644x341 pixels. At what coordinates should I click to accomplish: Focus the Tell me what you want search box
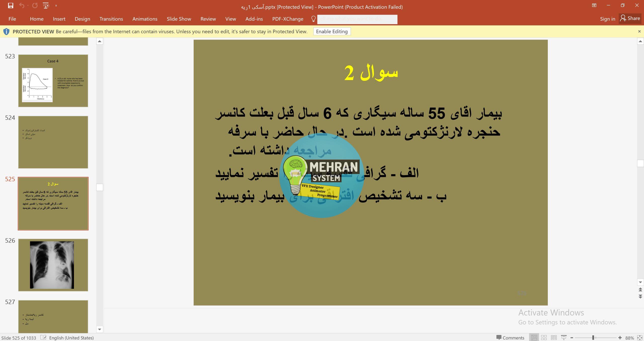tap(357, 19)
